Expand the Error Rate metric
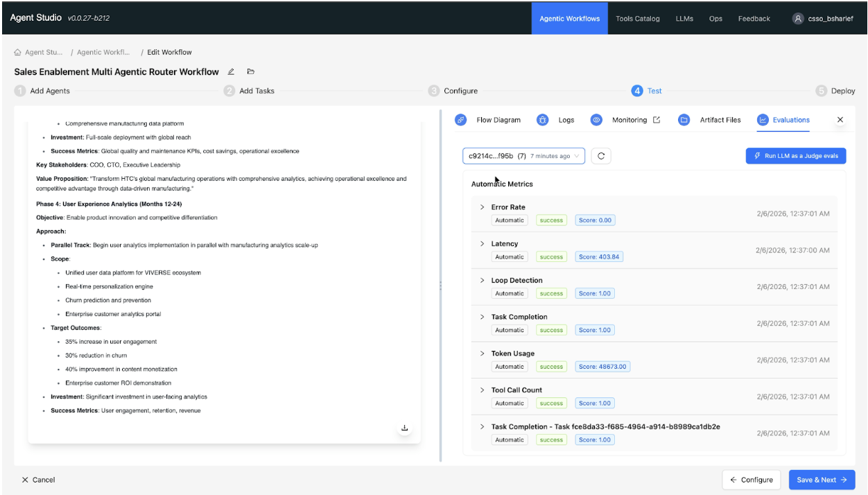Image resolution: width=868 pixels, height=495 pixels. (482, 207)
